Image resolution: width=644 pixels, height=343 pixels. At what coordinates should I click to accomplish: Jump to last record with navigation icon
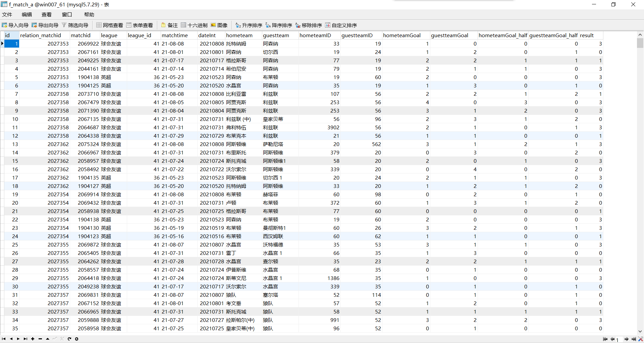click(25, 339)
